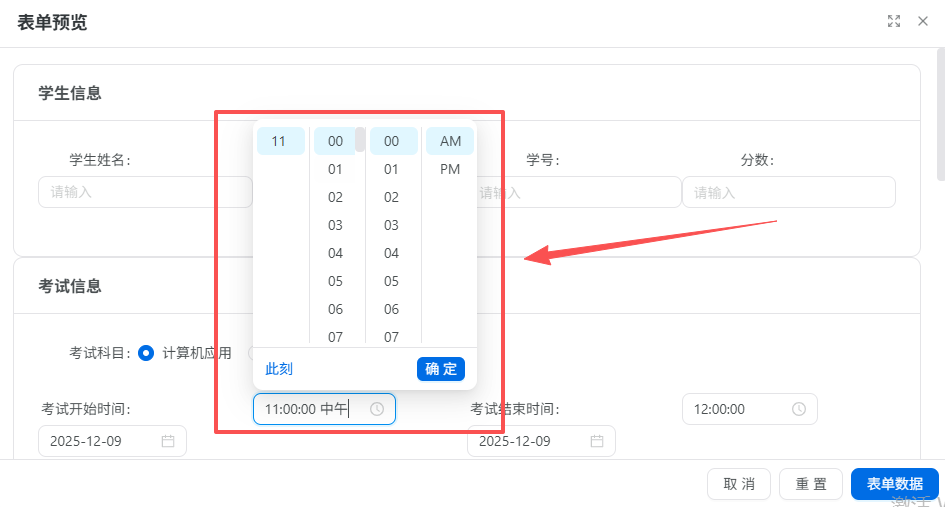945x507 pixels.
Task: Pick second 05 in seconds column
Action: click(392, 282)
